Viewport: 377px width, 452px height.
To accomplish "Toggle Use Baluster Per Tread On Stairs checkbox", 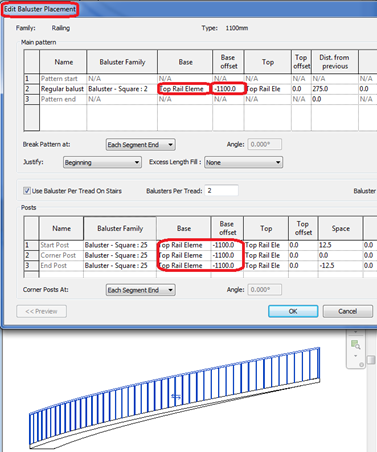I will pyautogui.click(x=27, y=191).
